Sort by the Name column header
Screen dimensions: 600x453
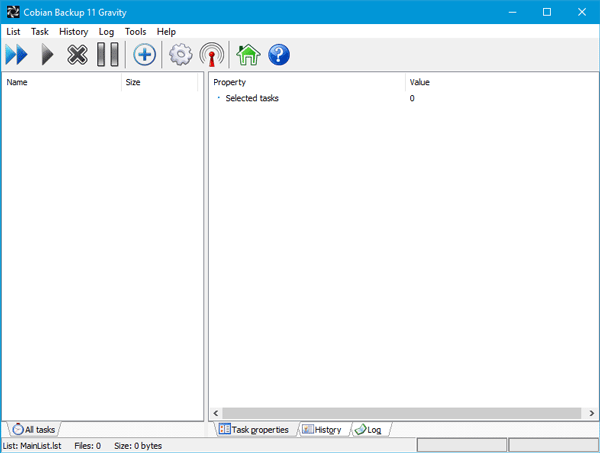click(x=62, y=82)
